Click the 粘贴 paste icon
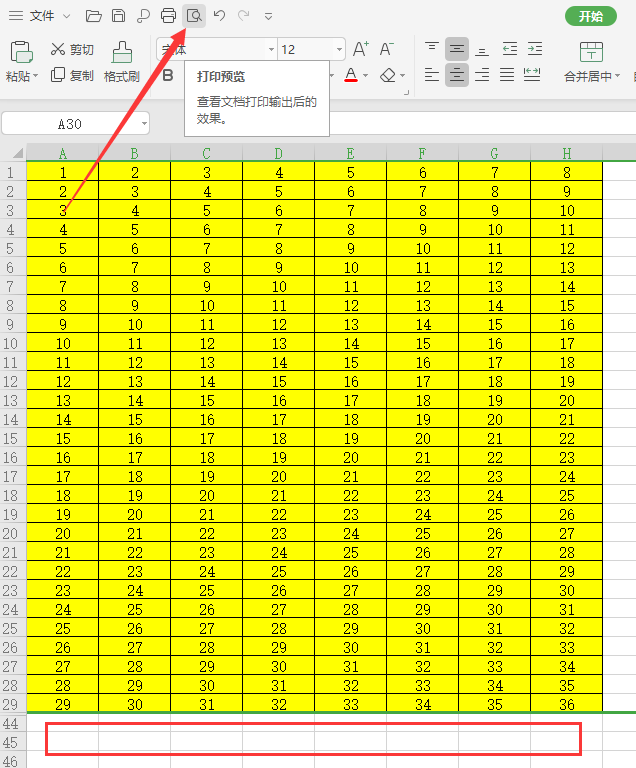 click(x=21, y=52)
